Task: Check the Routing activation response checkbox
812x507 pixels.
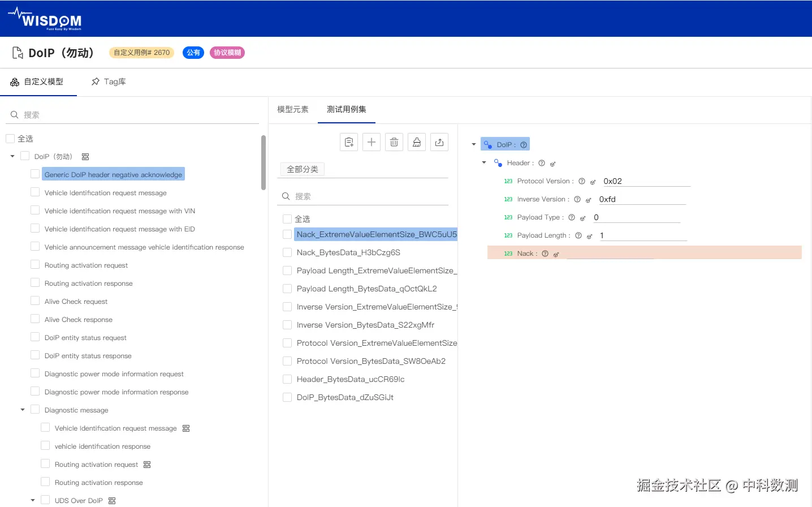Action: click(35, 282)
